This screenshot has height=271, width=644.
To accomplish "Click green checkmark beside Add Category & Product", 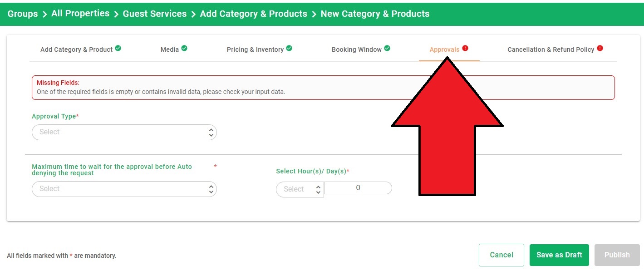I will (x=118, y=48).
